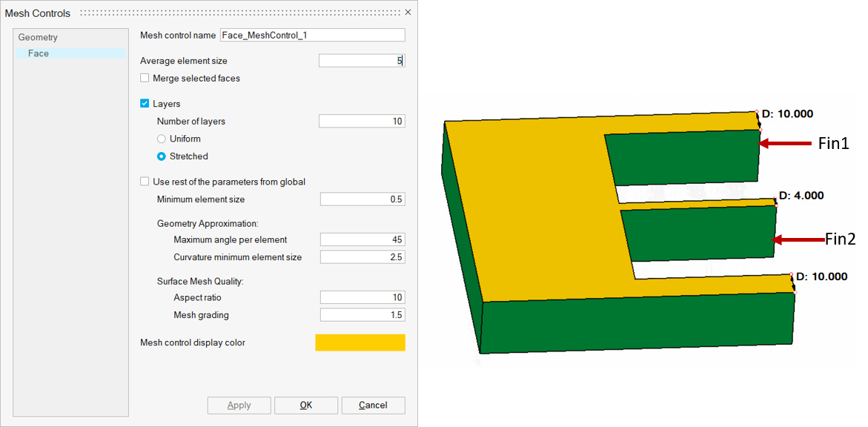Uncheck the Layers checkbox
The height and width of the screenshot is (427, 868).
pyautogui.click(x=145, y=104)
